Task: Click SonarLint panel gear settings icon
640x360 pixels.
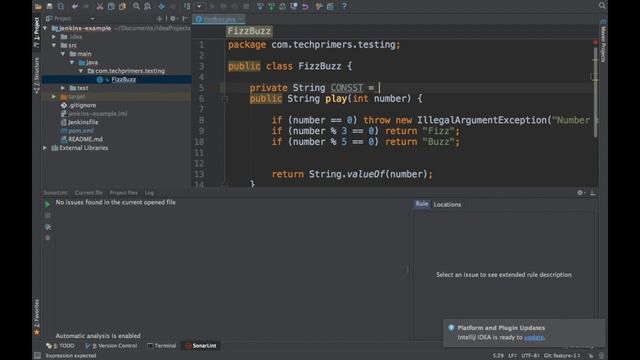Action: click(580, 193)
